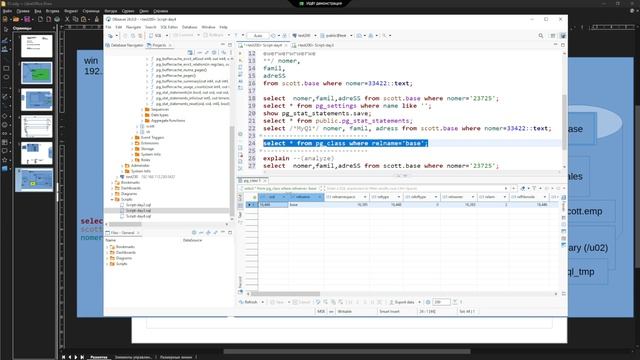Open the reloftype column header dropdown

(x=436, y=197)
